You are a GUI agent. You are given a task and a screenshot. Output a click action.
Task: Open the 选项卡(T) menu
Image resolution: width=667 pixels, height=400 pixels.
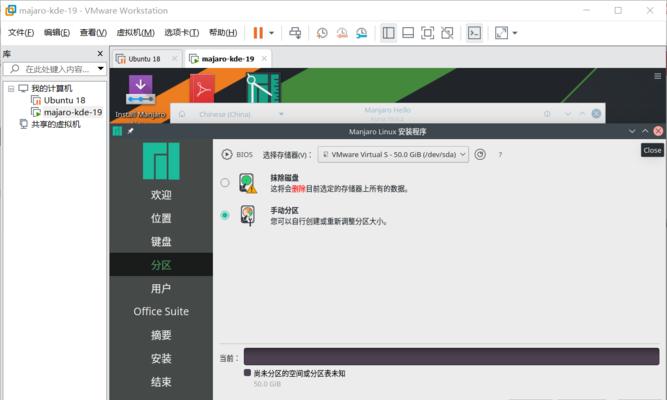[x=182, y=32]
